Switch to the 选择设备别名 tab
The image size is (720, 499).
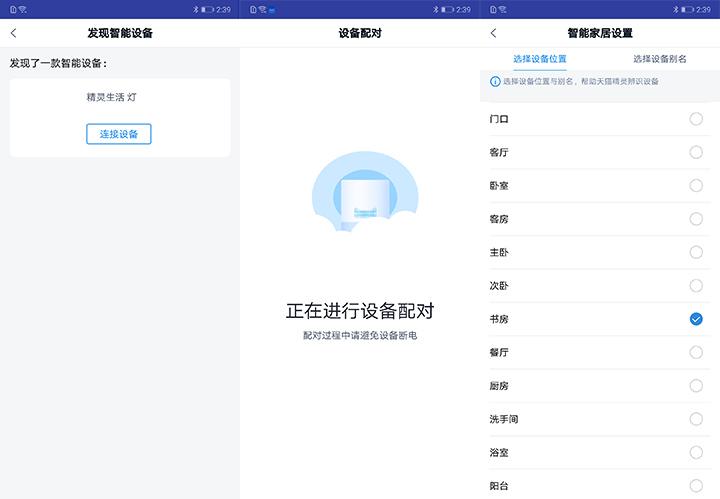pyautogui.click(x=660, y=59)
